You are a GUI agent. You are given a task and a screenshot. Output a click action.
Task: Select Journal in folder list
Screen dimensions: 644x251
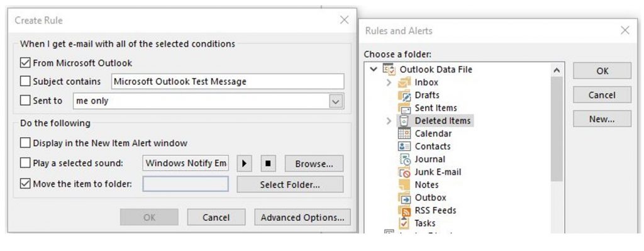coord(430,159)
